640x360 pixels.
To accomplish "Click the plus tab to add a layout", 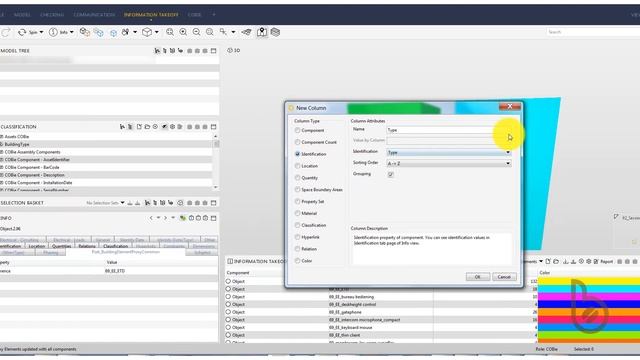I will click(213, 15).
